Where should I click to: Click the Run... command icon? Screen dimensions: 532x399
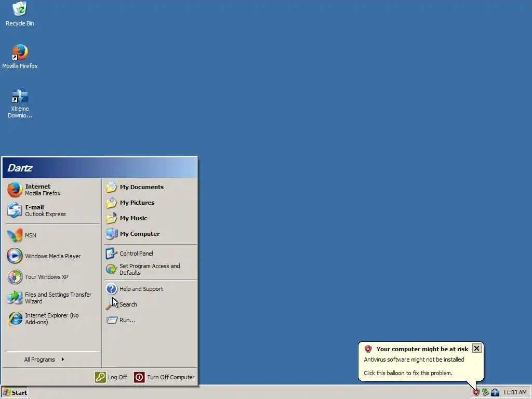(x=111, y=320)
